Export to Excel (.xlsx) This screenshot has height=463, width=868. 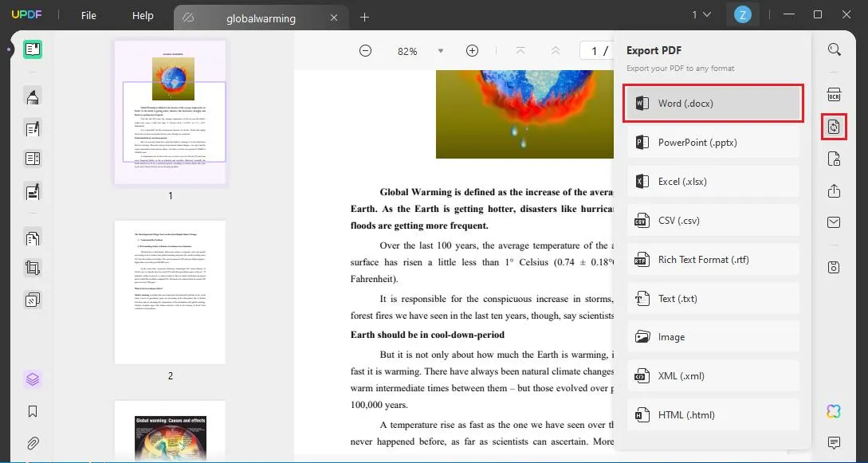click(713, 182)
